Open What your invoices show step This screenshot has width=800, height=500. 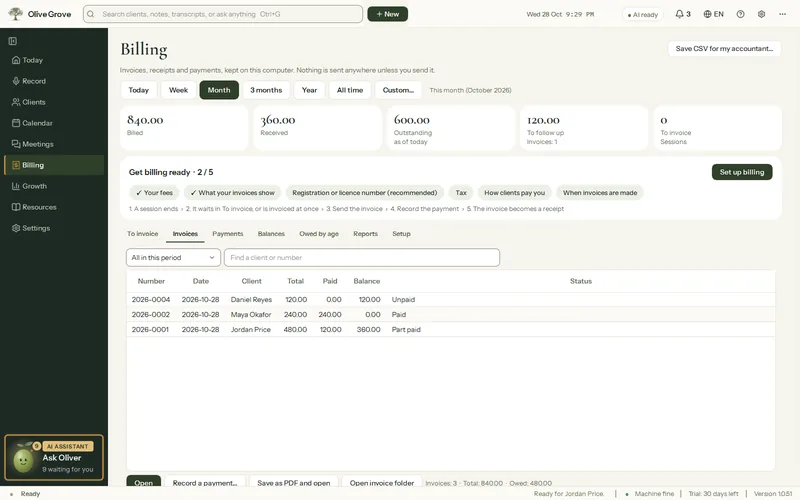click(x=232, y=193)
